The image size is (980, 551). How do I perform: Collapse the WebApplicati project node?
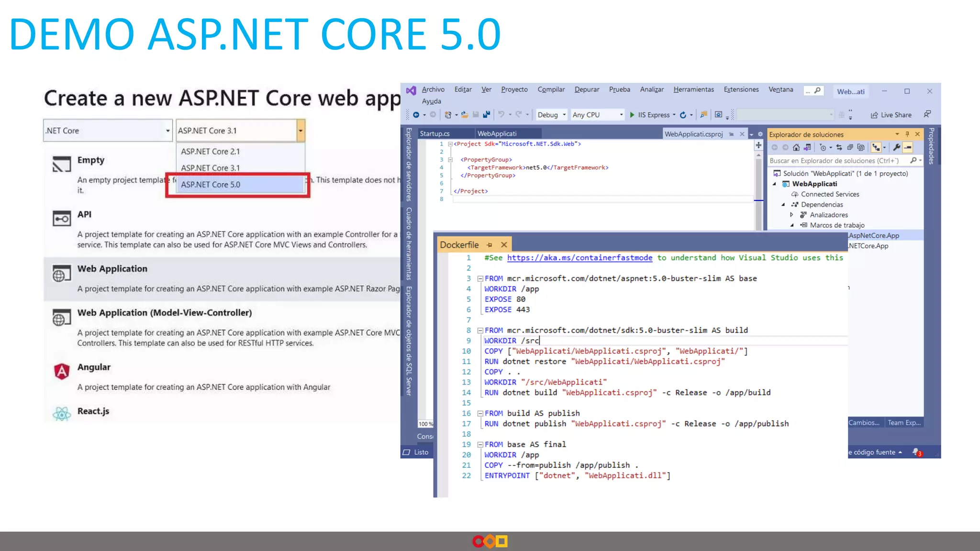(x=774, y=184)
